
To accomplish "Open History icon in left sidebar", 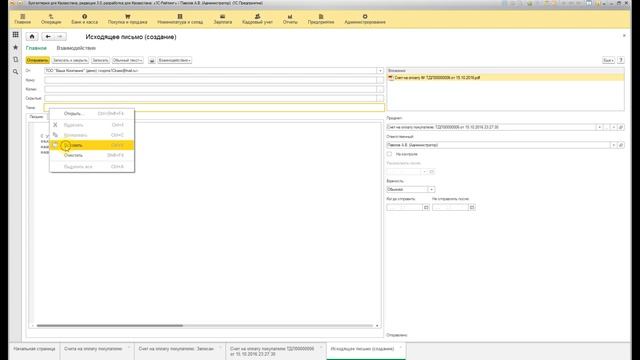I will point(16,59).
